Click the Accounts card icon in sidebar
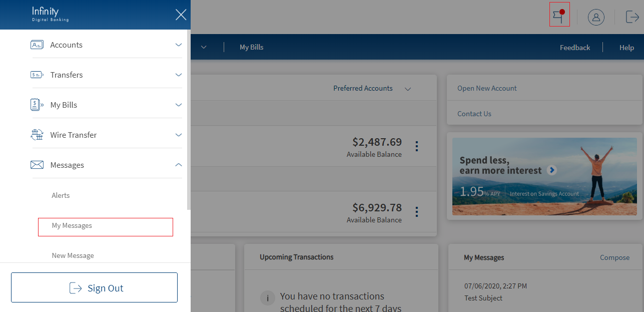This screenshot has height=312, width=644. [37, 45]
